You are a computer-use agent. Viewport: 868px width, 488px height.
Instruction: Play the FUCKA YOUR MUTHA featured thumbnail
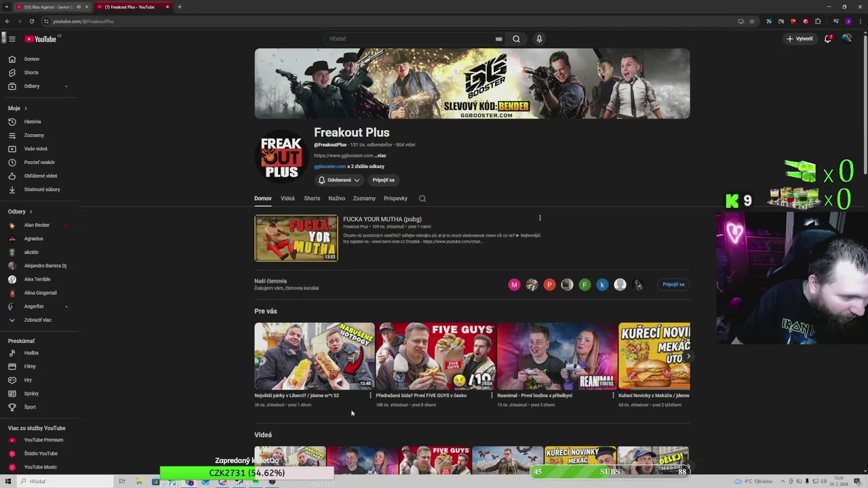(x=296, y=238)
